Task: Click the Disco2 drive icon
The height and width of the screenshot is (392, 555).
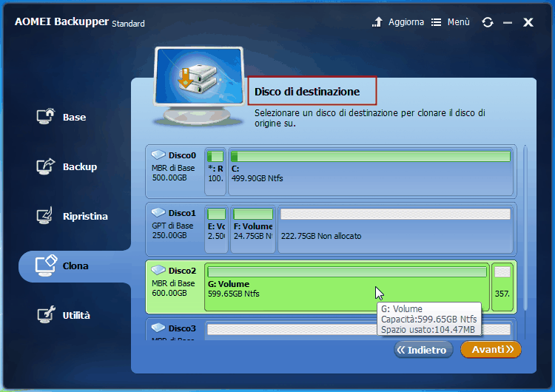Action: (158, 270)
